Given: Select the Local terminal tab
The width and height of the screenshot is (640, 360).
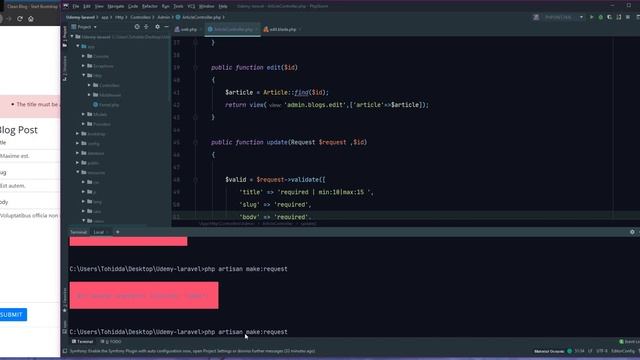Looking at the screenshot, I should (x=100, y=232).
